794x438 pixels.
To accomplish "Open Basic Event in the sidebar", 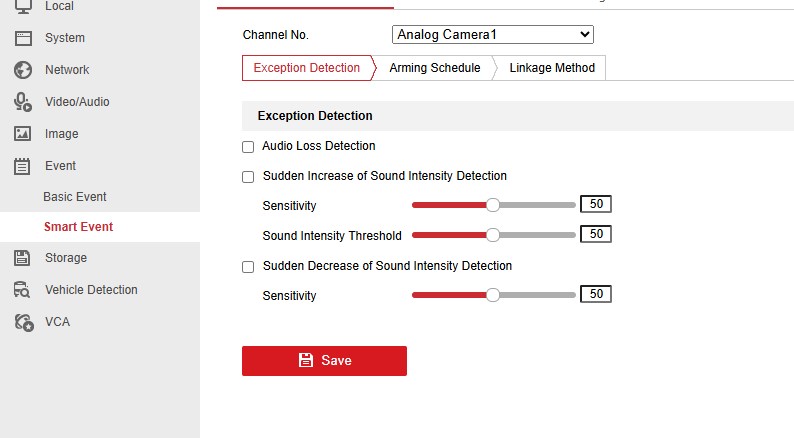I will click(75, 197).
